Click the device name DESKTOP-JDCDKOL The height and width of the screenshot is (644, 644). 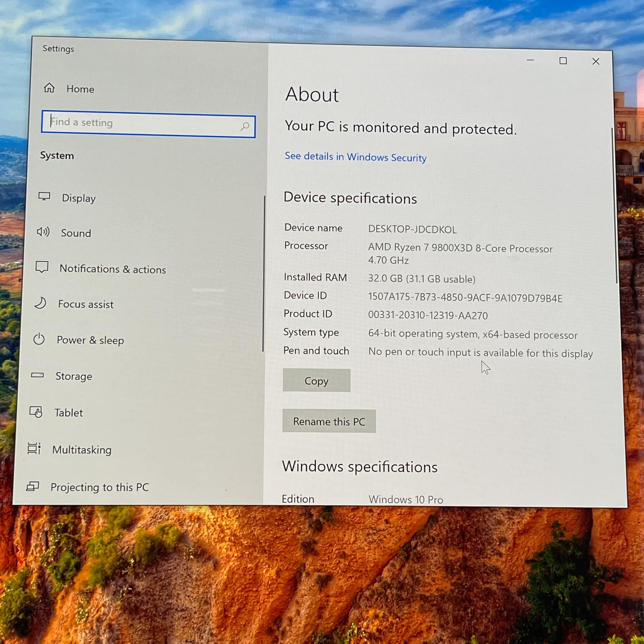[412, 229]
